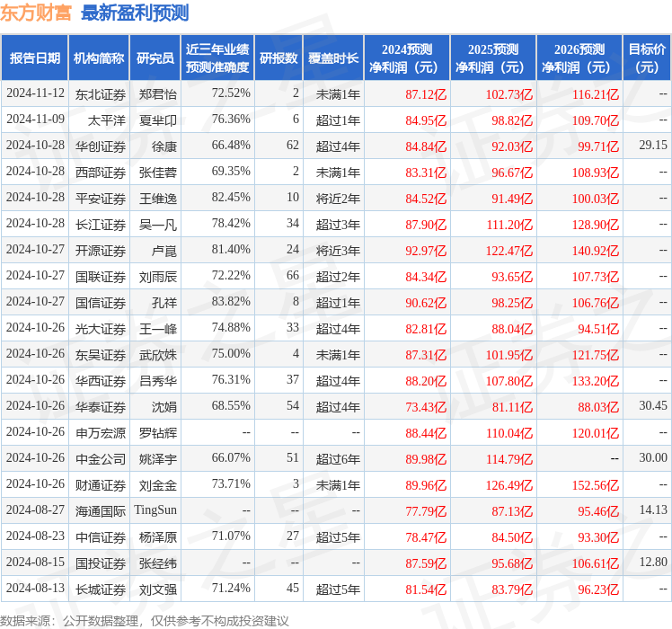Viewport: 672px width, 629px height.
Task: Click coverage duration 超过6年
Action: 338,460
